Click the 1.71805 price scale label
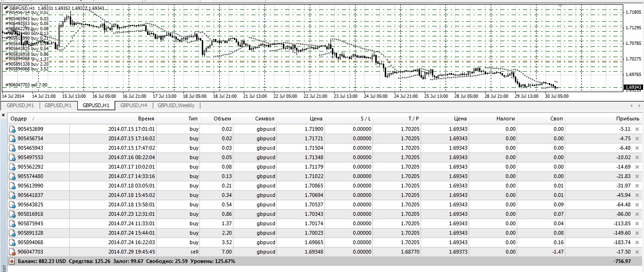This screenshot has width=644, height=272. [632, 12]
